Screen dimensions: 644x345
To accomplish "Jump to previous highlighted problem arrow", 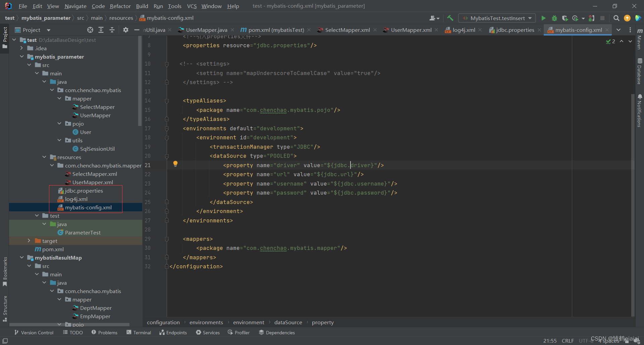I will point(622,41).
